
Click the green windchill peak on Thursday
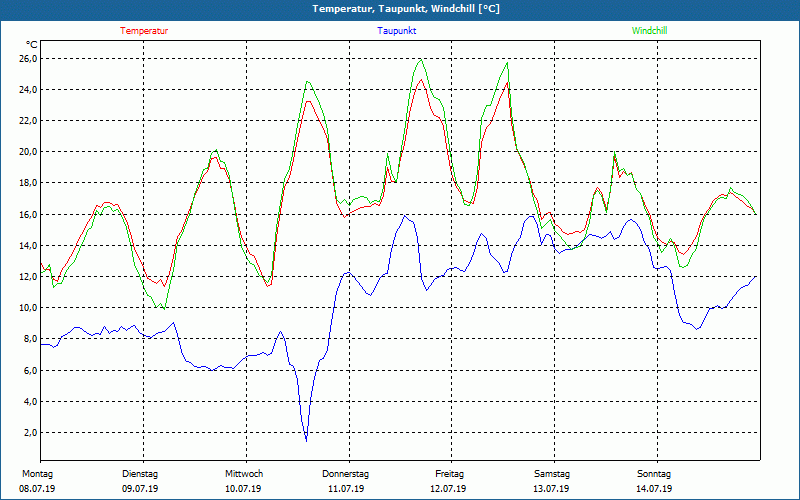click(421, 60)
